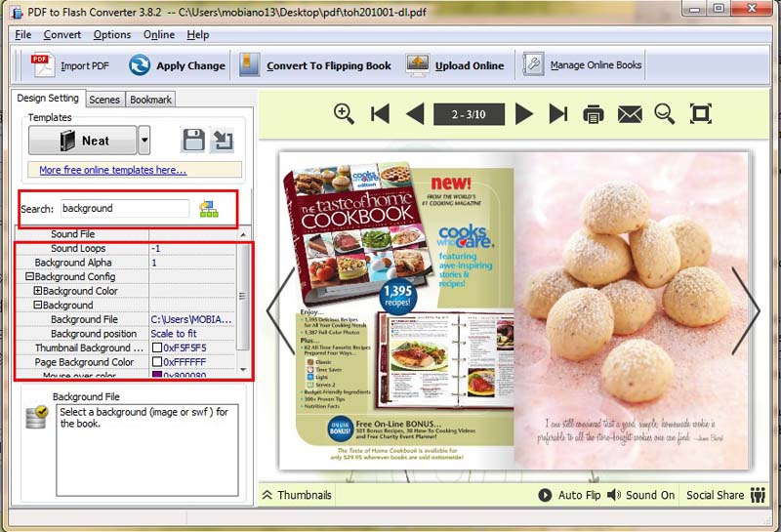Image resolution: width=781 pixels, height=532 pixels.
Task: Collapse the Background Config group
Action: click(29, 276)
